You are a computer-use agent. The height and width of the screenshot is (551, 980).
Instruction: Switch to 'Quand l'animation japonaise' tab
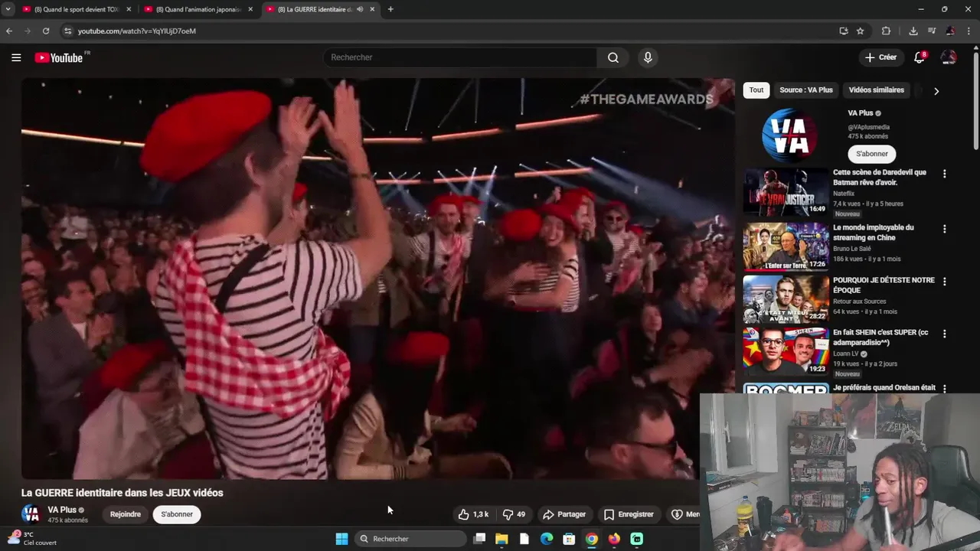198,9
